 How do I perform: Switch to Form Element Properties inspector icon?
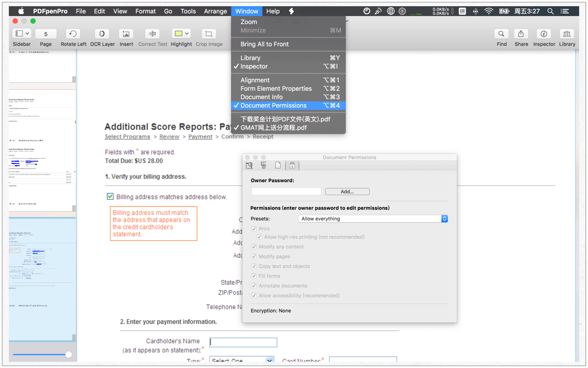(x=263, y=165)
